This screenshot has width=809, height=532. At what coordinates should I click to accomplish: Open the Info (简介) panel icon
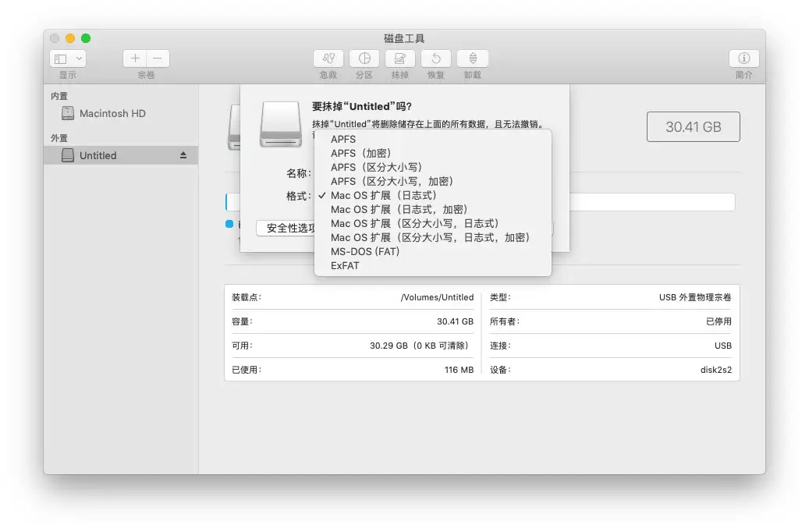pyautogui.click(x=743, y=59)
